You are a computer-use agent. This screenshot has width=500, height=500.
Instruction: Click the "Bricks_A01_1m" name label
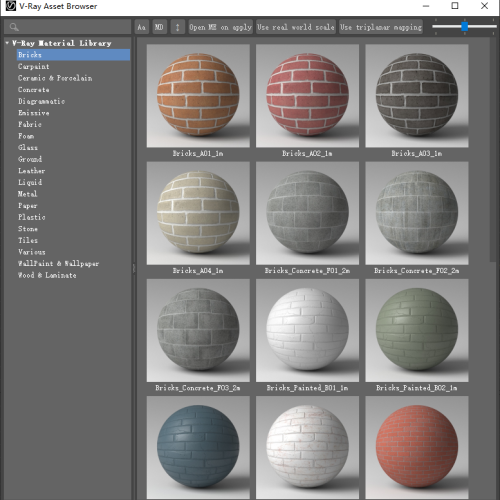pos(198,154)
